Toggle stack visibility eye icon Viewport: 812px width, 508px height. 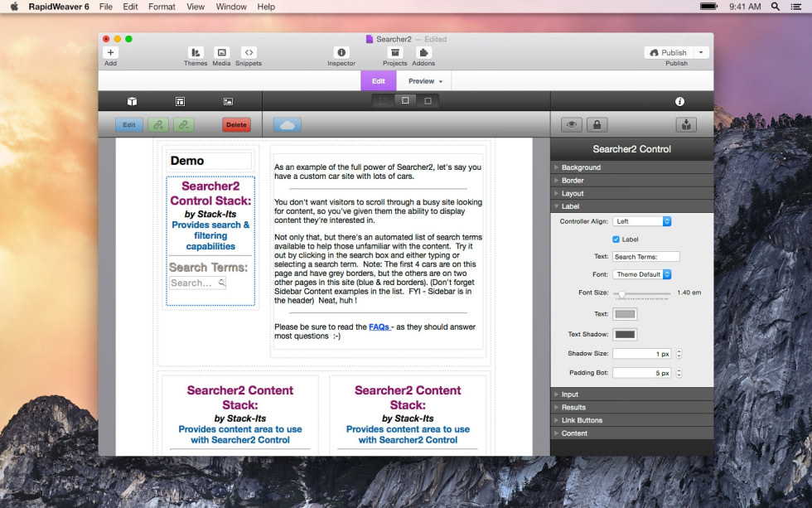pyautogui.click(x=572, y=125)
